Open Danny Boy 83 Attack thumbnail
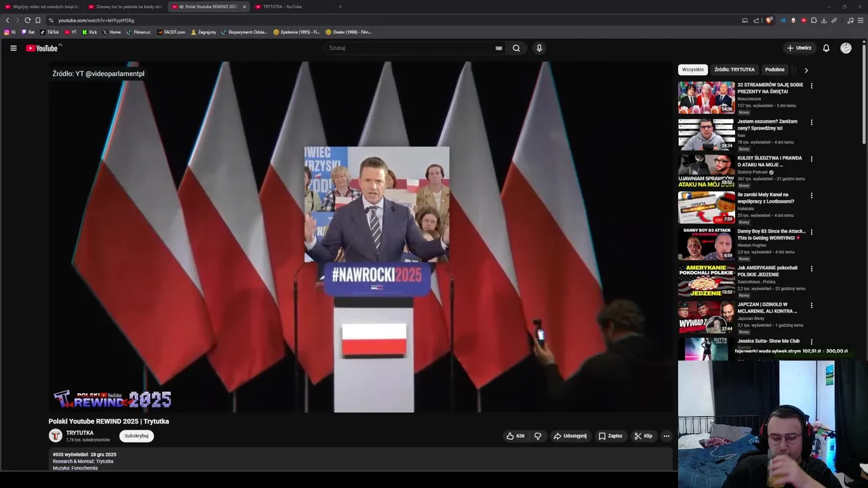Screen dimensions: 868x488 point(706,244)
